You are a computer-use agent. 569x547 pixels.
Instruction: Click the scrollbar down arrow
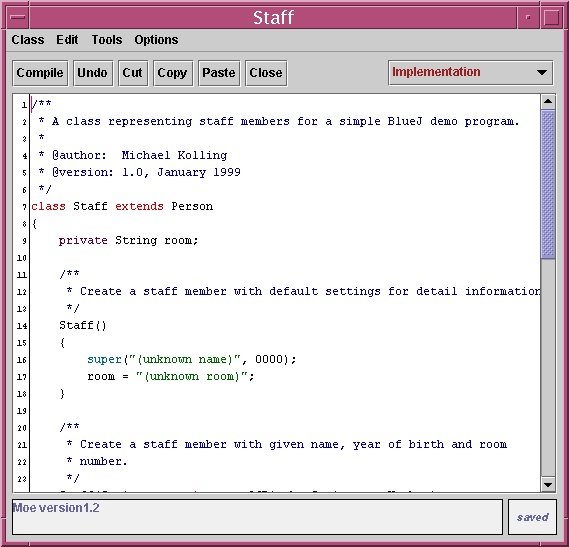(548, 484)
